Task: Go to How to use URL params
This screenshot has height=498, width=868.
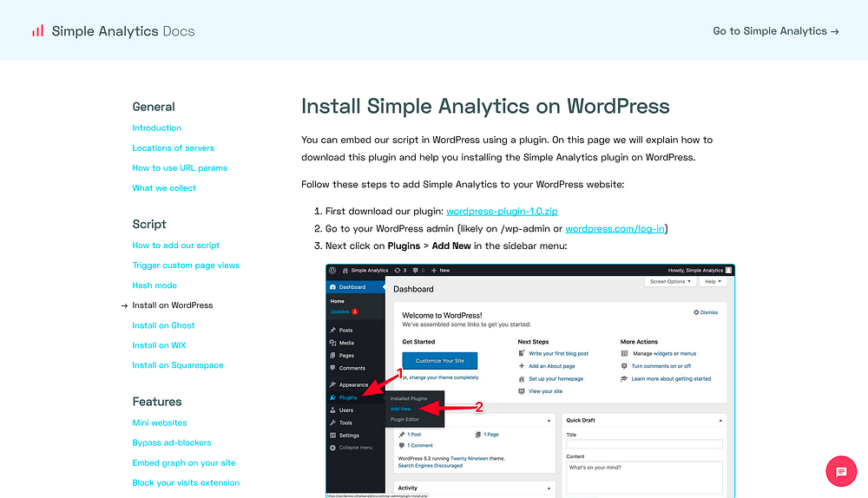Action: coord(180,167)
